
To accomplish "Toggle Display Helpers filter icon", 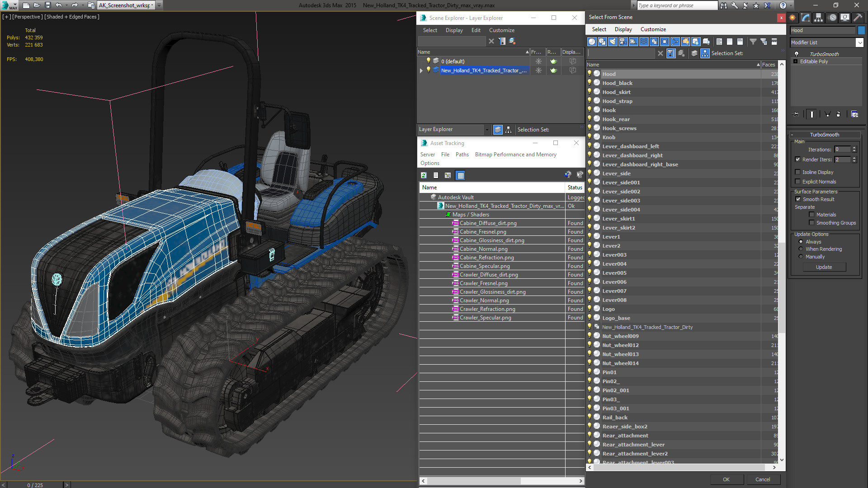I will (x=633, y=42).
